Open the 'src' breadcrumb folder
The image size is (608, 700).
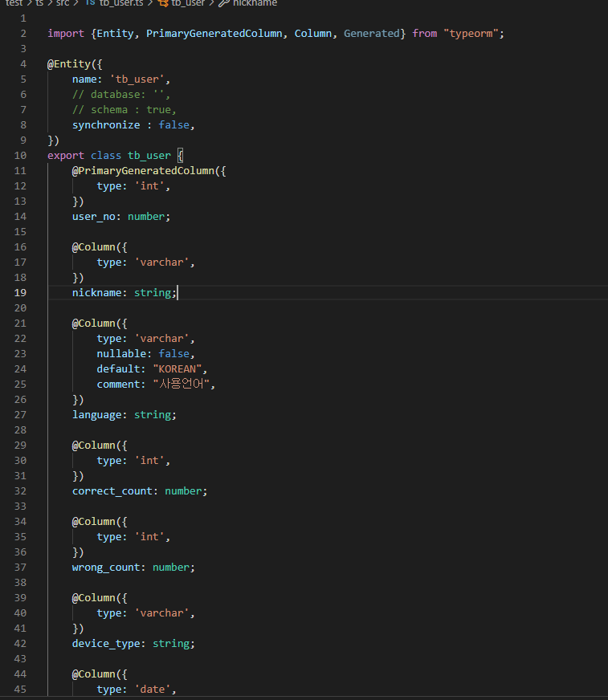pyautogui.click(x=63, y=3)
